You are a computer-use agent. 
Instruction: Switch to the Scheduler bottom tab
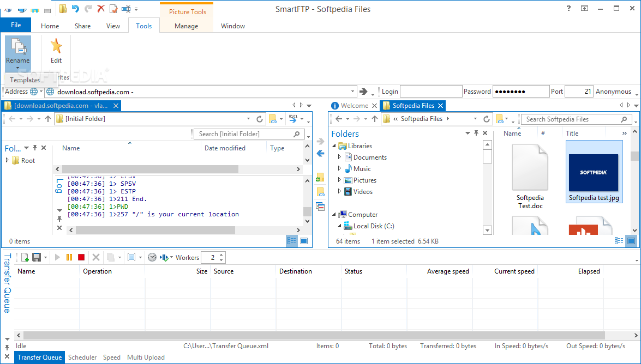tap(82, 357)
